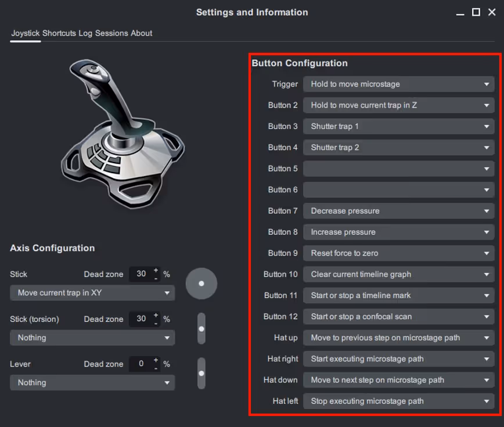The height and width of the screenshot is (427, 504).
Task: Open Button 9 Reset force dropdown
Action: [398, 253]
